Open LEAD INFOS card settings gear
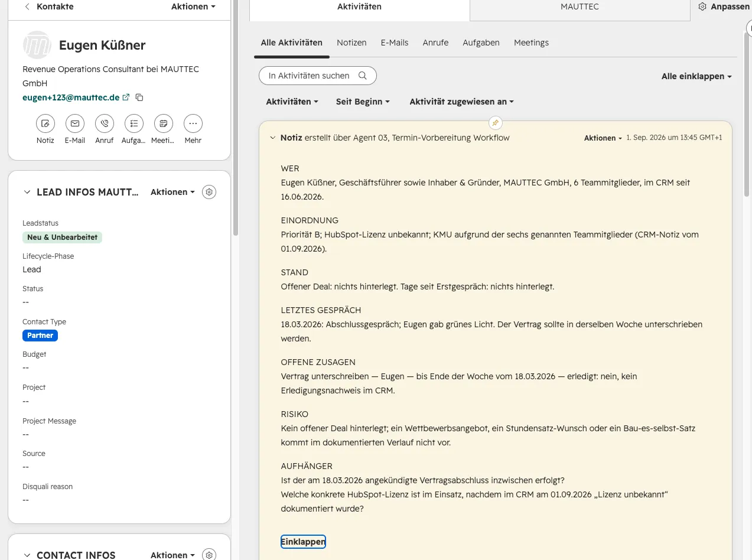Viewport: 752px width, 560px height. 209,192
